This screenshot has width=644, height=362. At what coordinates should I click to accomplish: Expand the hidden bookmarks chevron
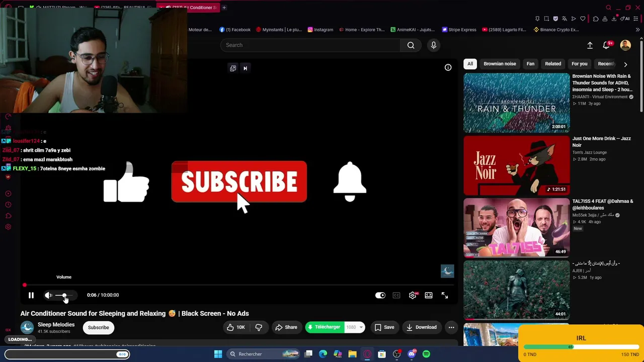(x=637, y=30)
